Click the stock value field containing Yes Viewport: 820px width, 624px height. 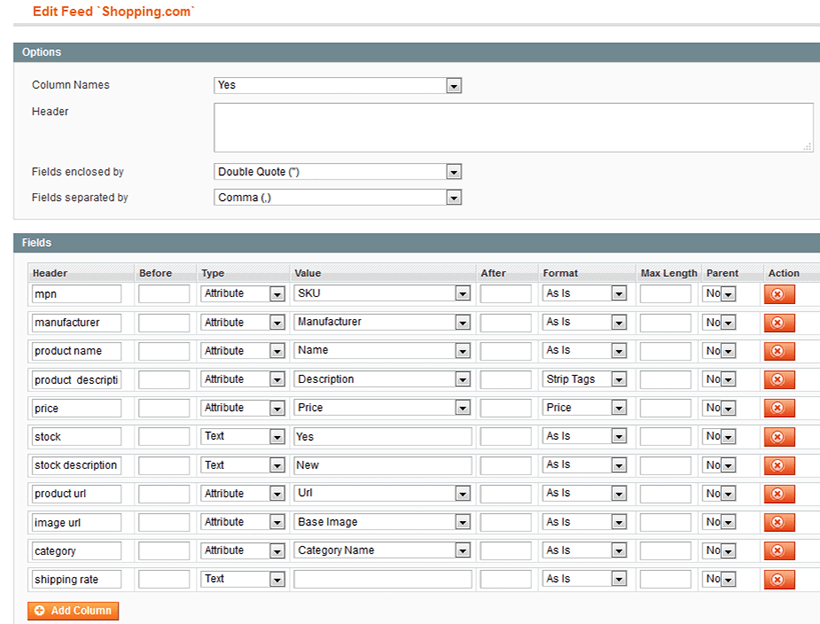382,437
